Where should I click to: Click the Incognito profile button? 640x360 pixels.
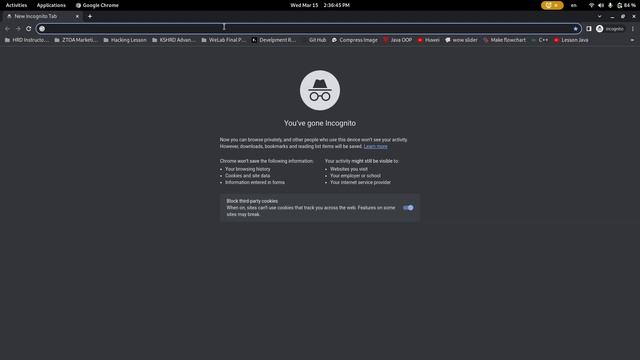tap(610, 29)
